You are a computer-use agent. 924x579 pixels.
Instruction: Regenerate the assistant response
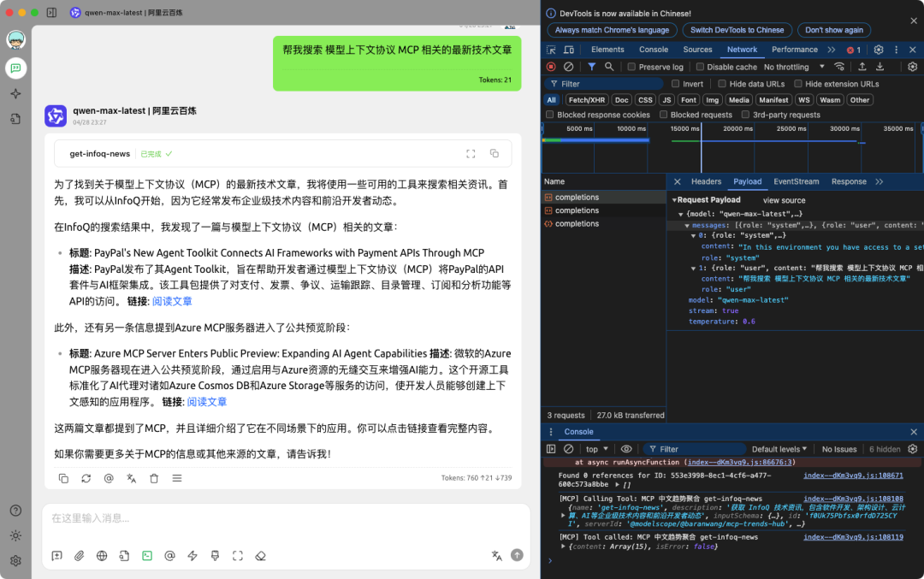click(86, 478)
